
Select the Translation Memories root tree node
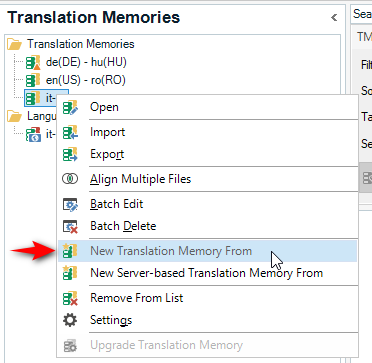tap(81, 44)
